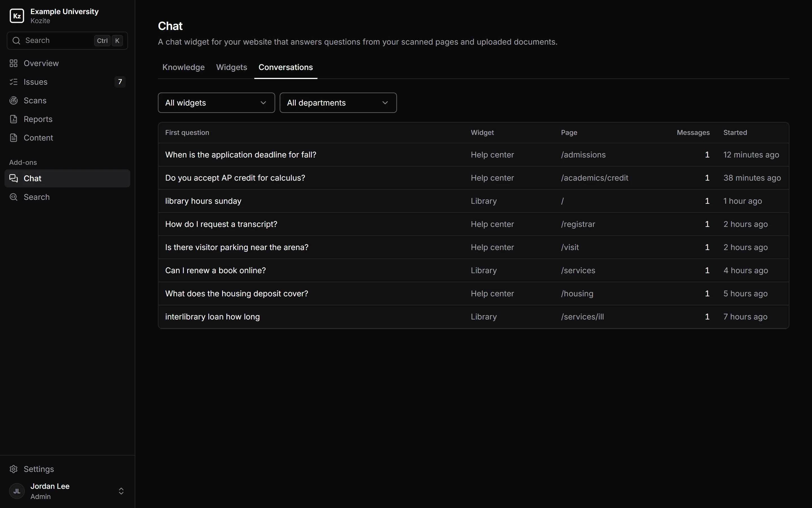Expand the Jordan Lee account switcher chevrons

121,491
